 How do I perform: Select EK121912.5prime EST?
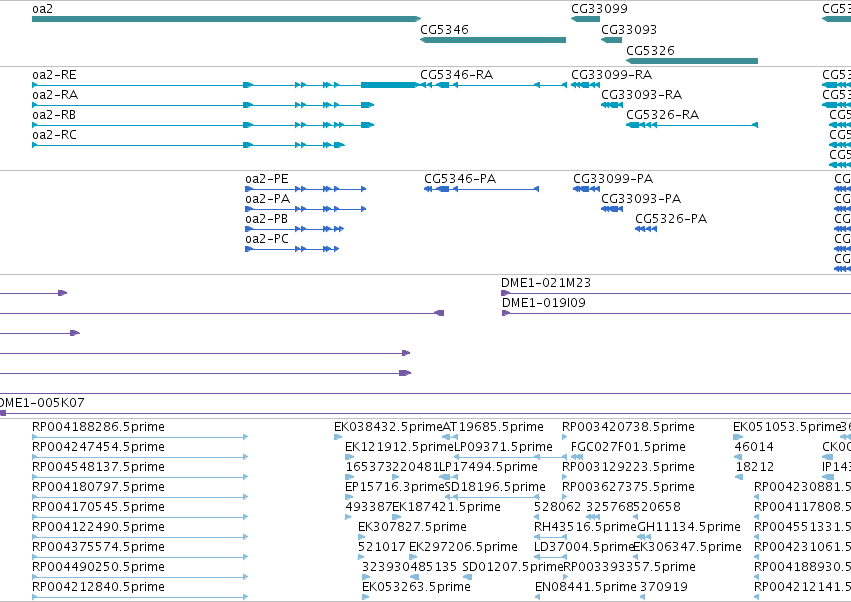pyautogui.click(x=350, y=457)
